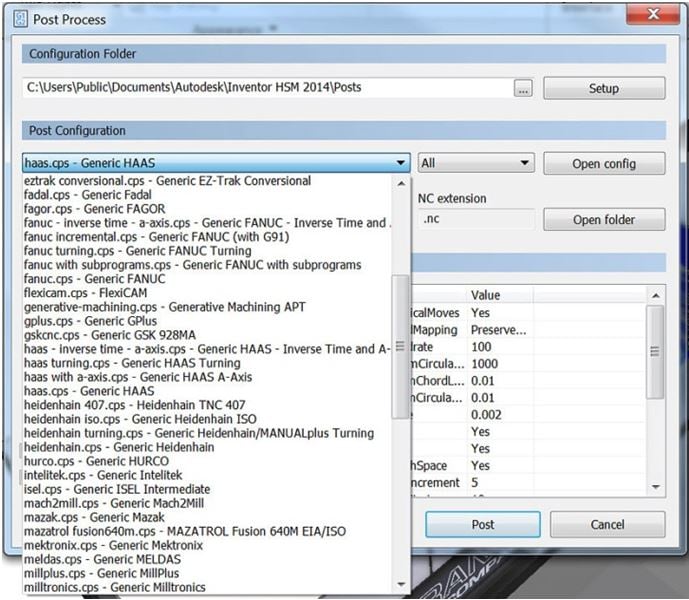This screenshot has width=689, height=600.
Task: Collapse the haas.cps post configuration dropdown
Action: pos(400,163)
